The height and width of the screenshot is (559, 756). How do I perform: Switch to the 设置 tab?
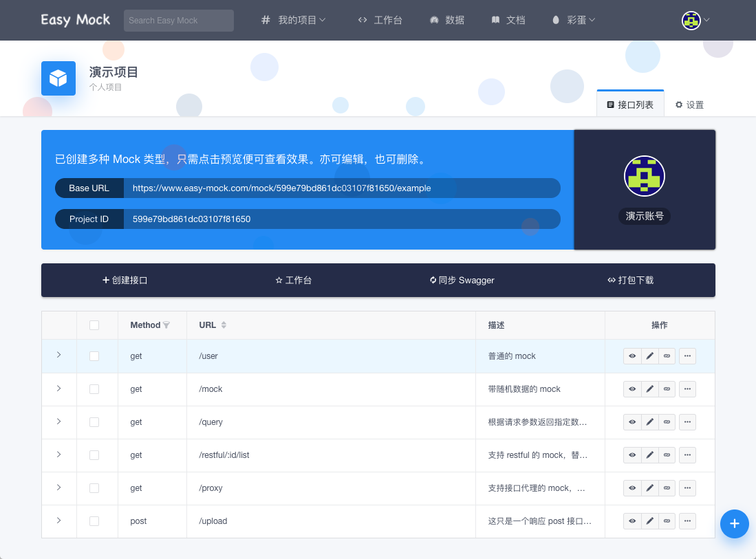point(689,105)
